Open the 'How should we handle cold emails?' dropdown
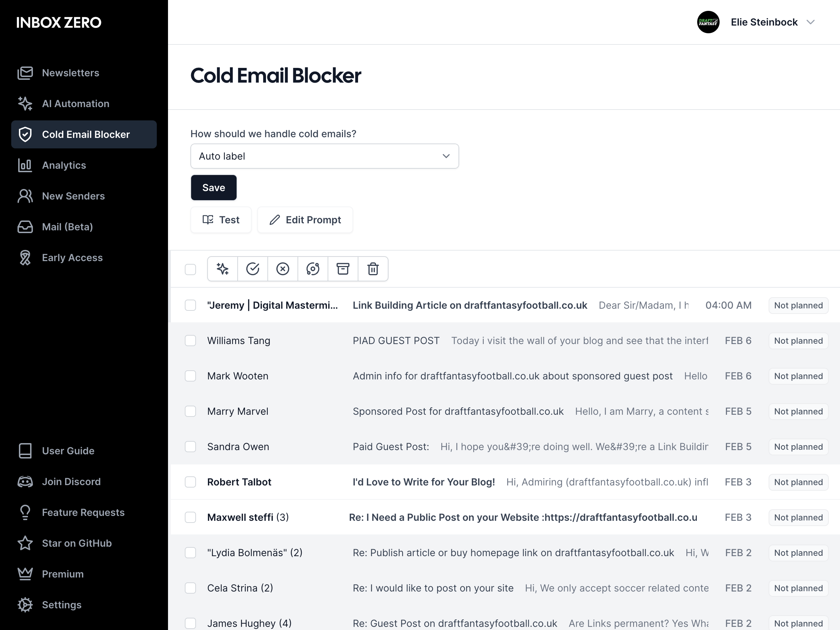 [324, 155]
